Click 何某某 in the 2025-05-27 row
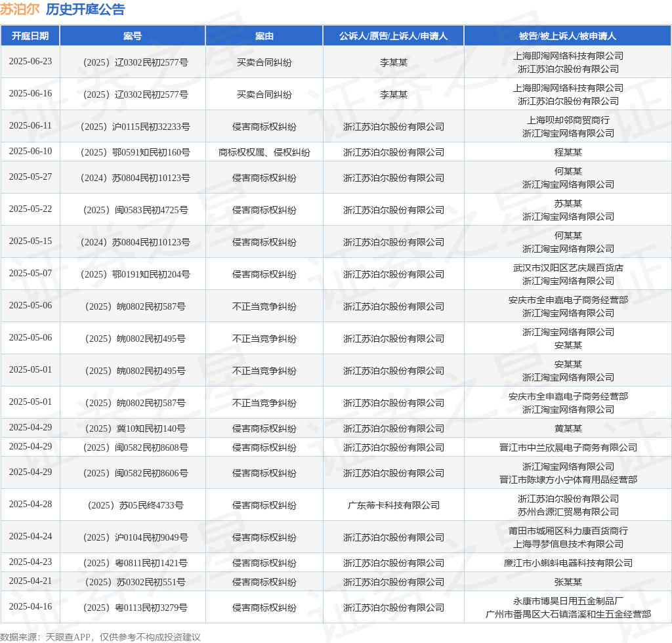 (x=568, y=171)
